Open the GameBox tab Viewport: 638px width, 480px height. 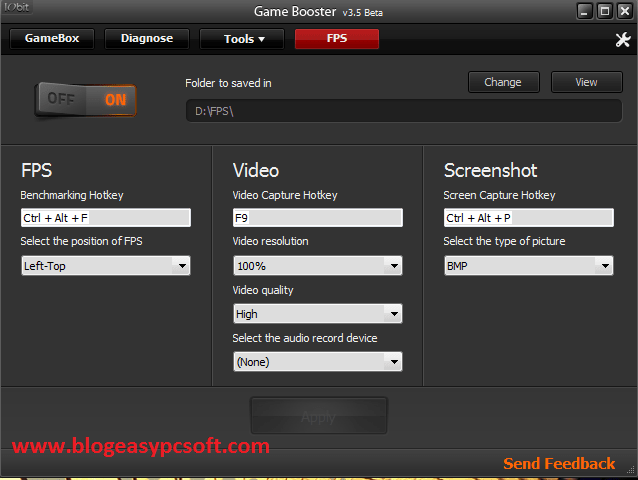click(52, 39)
